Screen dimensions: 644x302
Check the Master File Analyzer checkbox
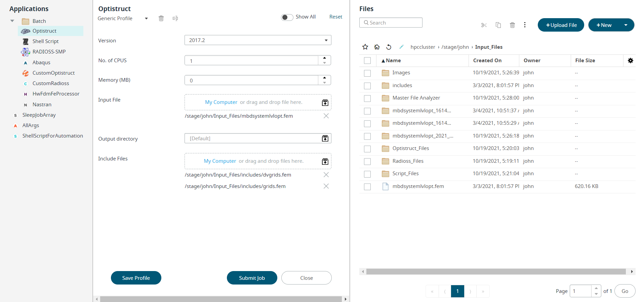pyautogui.click(x=367, y=98)
